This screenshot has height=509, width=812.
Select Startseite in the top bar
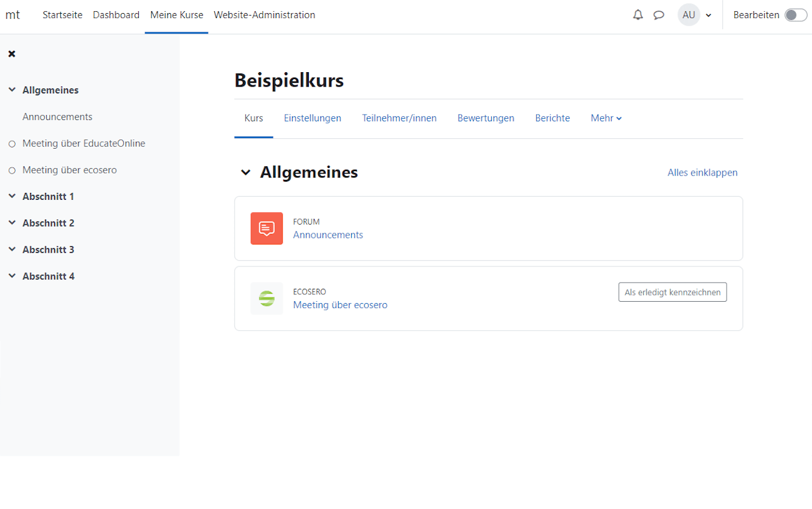tap(62, 14)
